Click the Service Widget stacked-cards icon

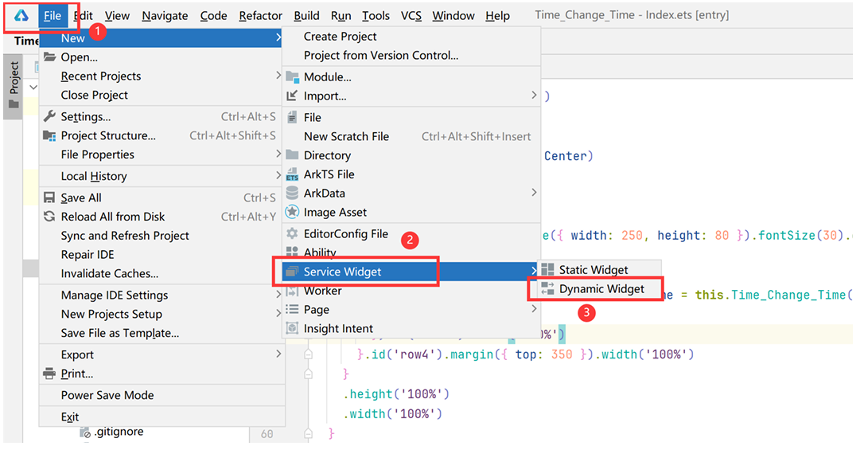291,272
